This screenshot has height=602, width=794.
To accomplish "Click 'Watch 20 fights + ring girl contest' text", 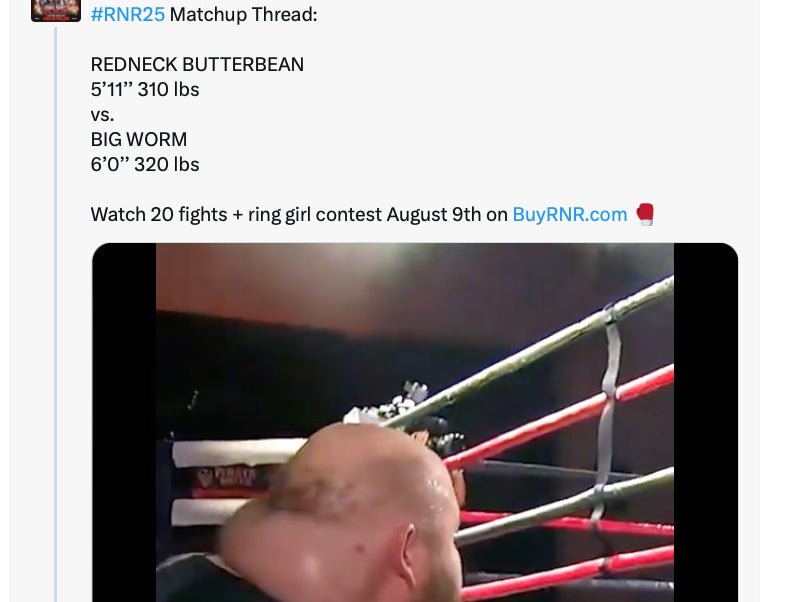I will pyautogui.click(x=236, y=215).
